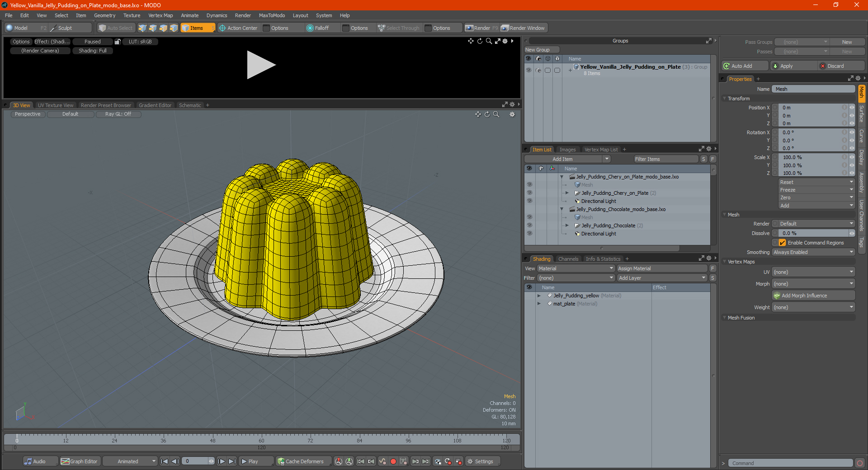
Task: Toggle visibility of Jelly_Pudding_Chocolate Directional Light
Action: (529, 234)
